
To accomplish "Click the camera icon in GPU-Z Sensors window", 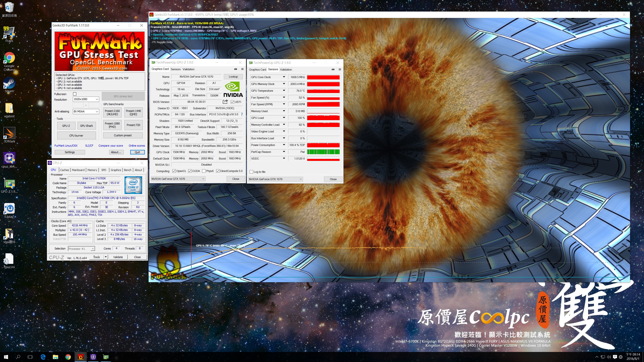I will (333, 69).
